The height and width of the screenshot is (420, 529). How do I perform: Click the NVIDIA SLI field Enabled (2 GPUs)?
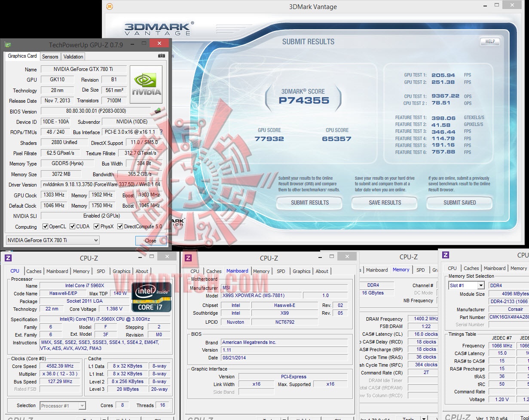click(101, 216)
